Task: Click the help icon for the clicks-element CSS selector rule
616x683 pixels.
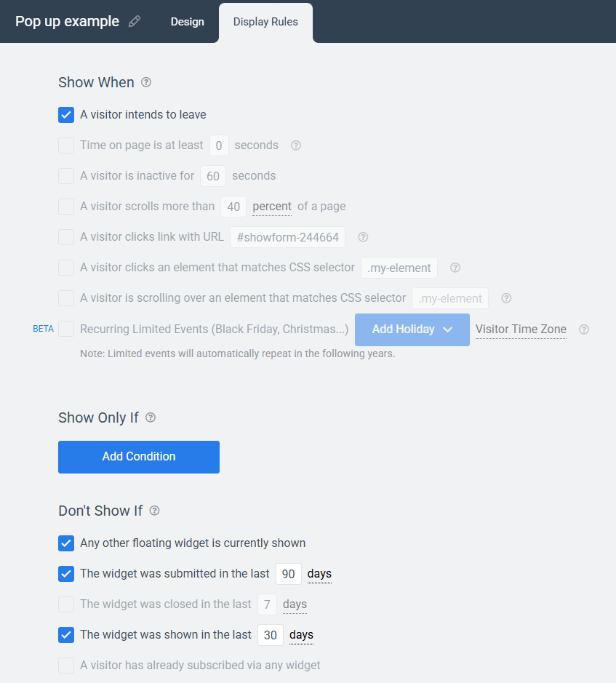Action: click(455, 268)
